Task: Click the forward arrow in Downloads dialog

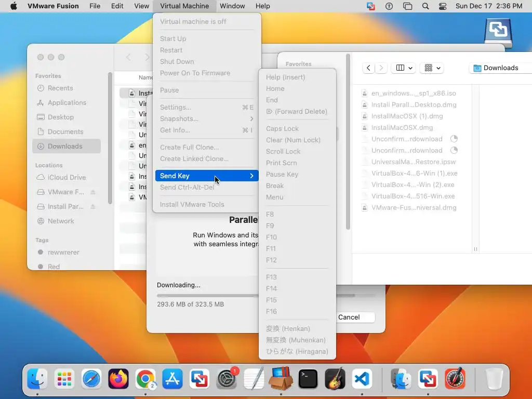Action: click(x=381, y=68)
